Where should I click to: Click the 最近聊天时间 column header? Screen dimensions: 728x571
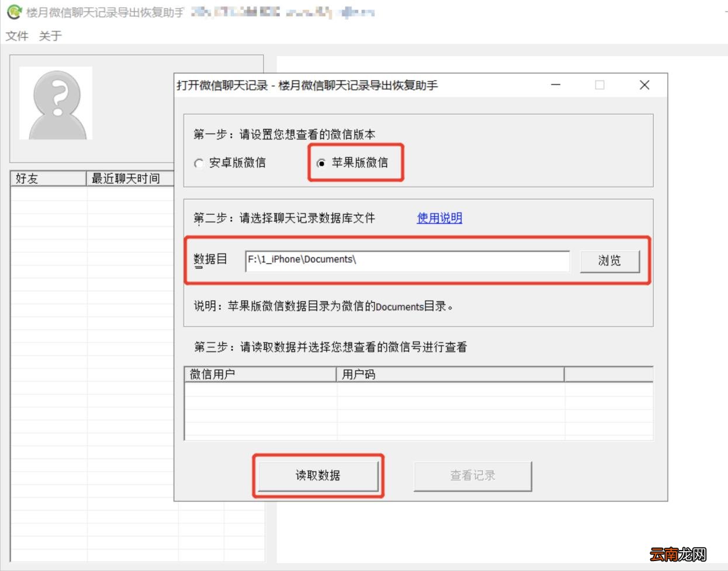point(130,178)
